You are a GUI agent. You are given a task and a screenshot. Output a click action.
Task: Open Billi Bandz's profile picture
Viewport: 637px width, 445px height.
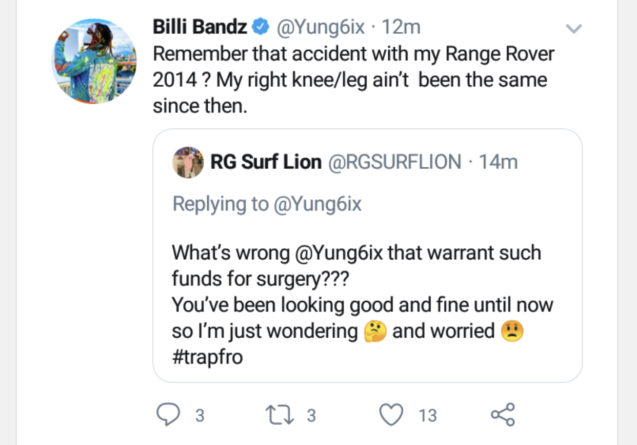[94, 60]
